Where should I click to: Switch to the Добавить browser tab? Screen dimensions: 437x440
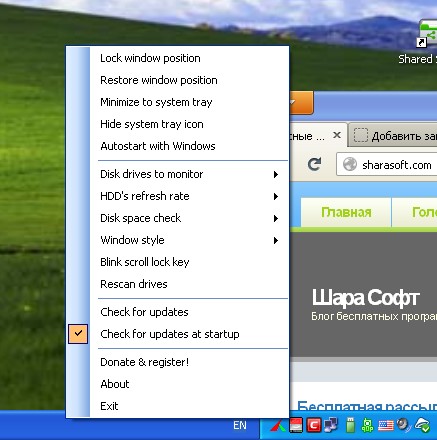point(393,135)
